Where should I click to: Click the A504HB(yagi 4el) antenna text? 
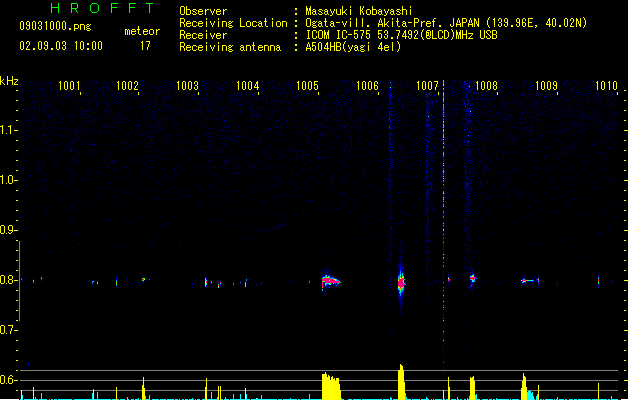[353, 47]
